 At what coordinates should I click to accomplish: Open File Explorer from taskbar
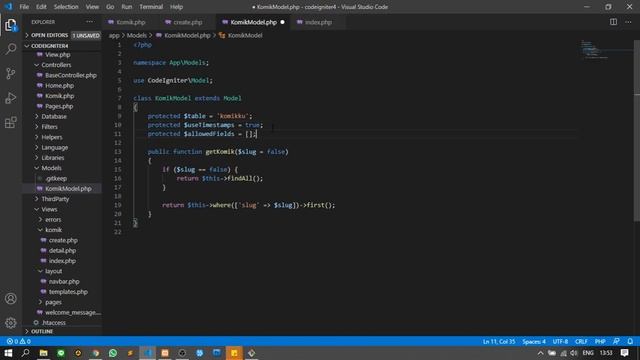pos(43,353)
